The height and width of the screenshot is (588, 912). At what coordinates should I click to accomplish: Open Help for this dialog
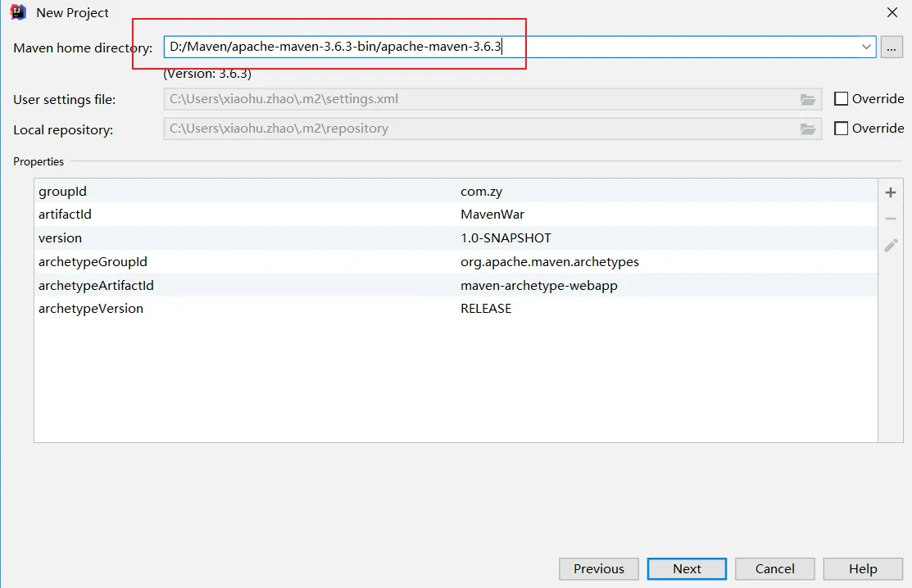point(863,569)
